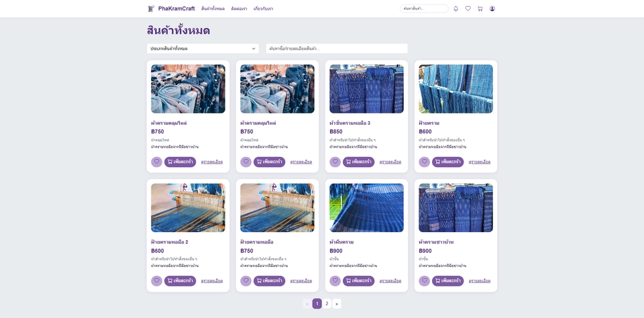Open the เกี่ยวกับเรา menu item
644x318 pixels.
pos(263,9)
